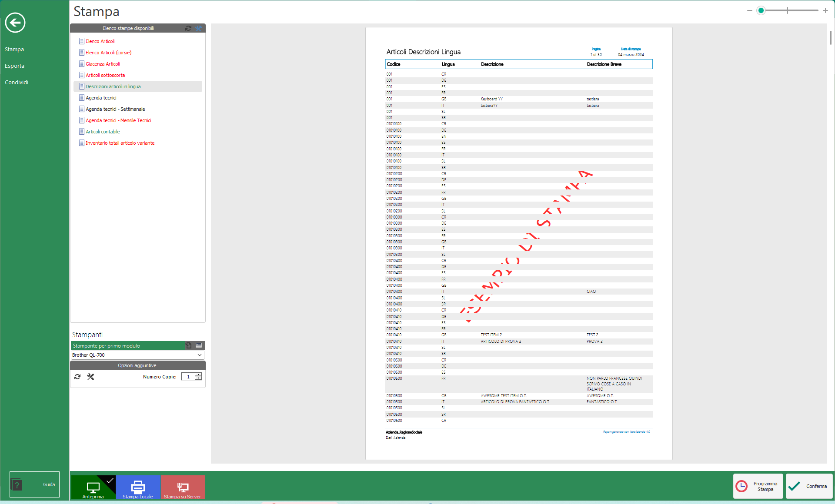This screenshot has height=504, width=835.
Task: Select the Agenda tecnici report
Action: [101, 98]
